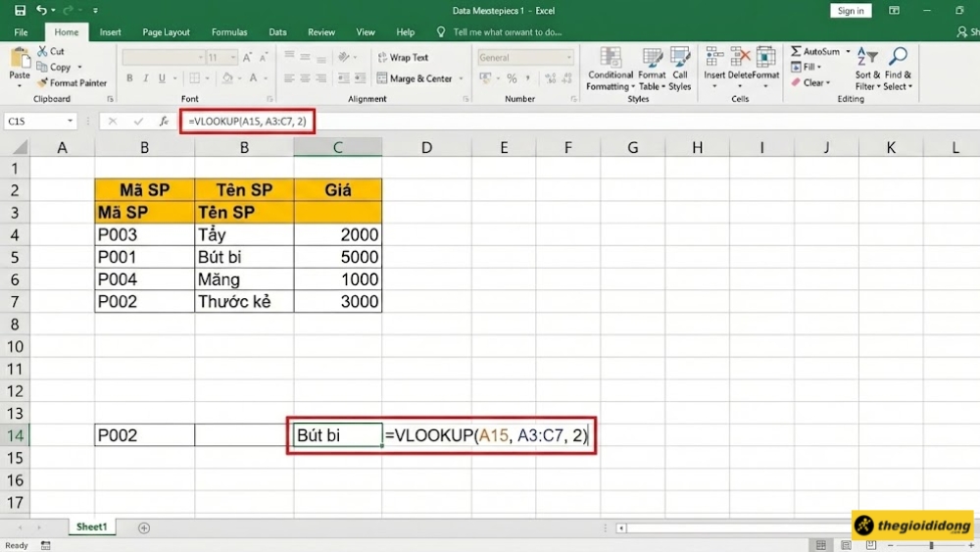Click the Save icon in title bar
Viewport: 980px width, 552px height.
(20, 10)
